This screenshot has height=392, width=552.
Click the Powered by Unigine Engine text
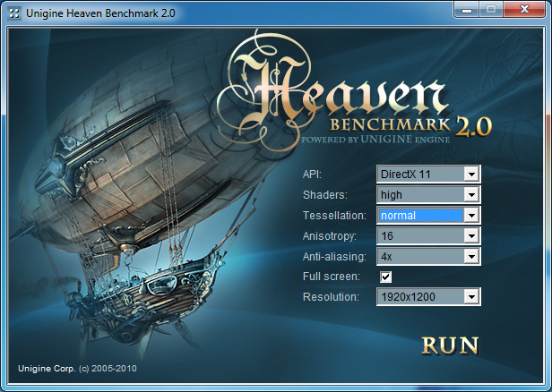coord(375,140)
